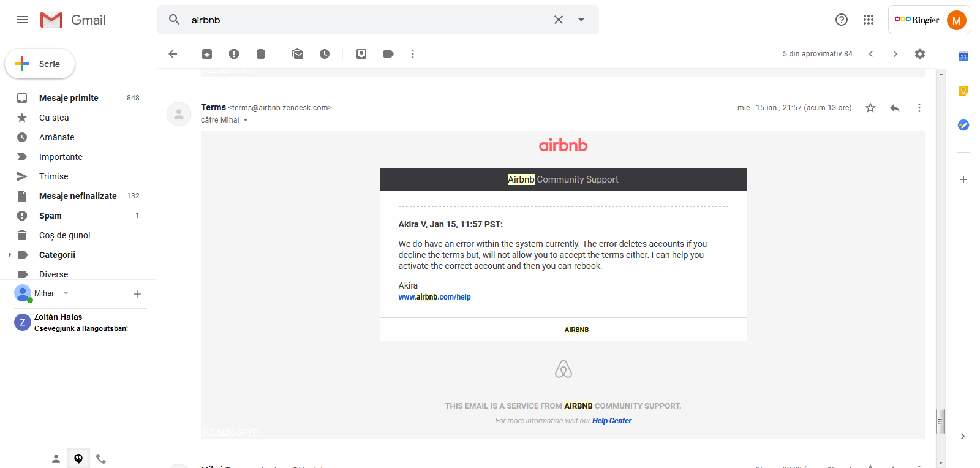Report the email as spam
The height and width of the screenshot is (468, 980).
tap(234, 54)
